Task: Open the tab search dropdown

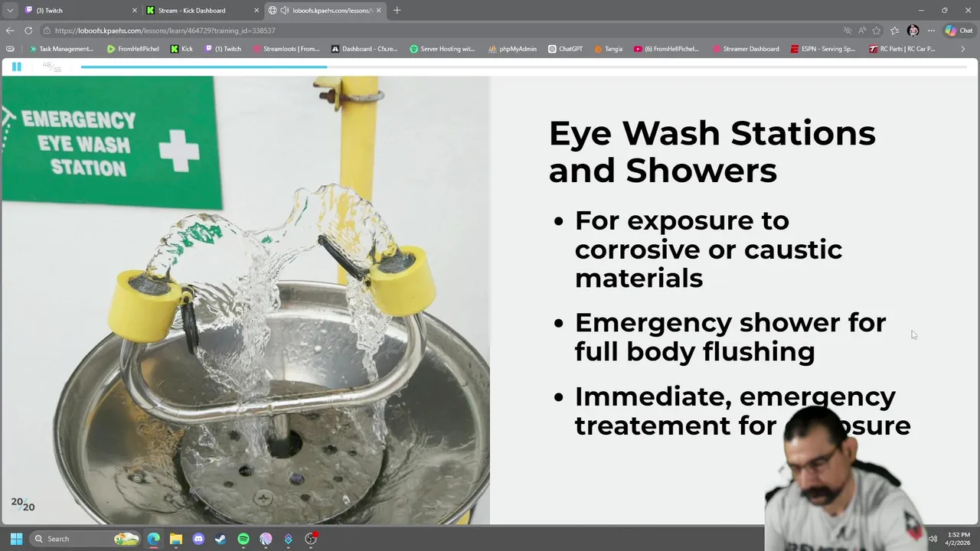Action: tap(10, 10)
